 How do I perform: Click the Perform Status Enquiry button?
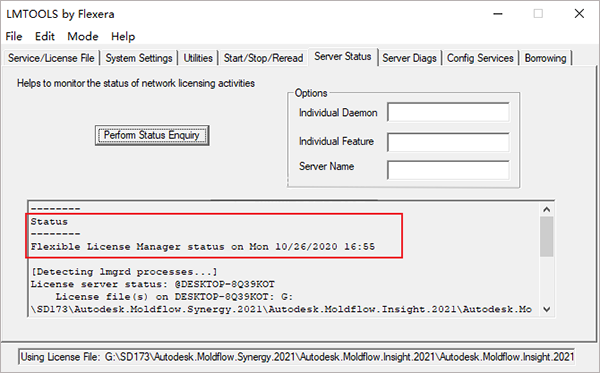[x=152, y=135]
